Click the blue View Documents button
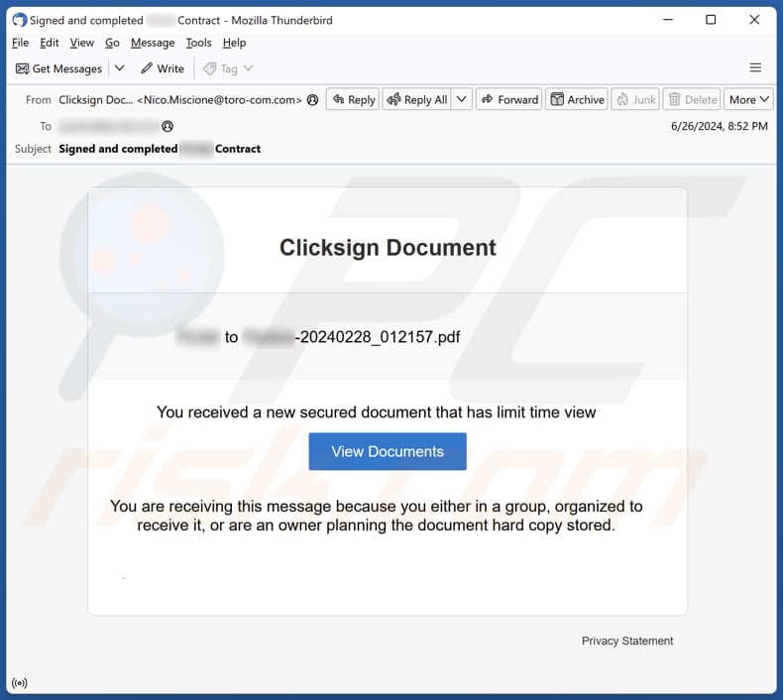 coord(388,452)
